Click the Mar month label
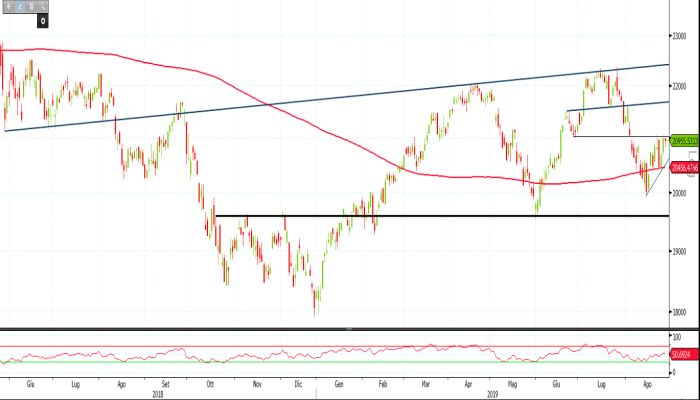 [x=426, y=384]
